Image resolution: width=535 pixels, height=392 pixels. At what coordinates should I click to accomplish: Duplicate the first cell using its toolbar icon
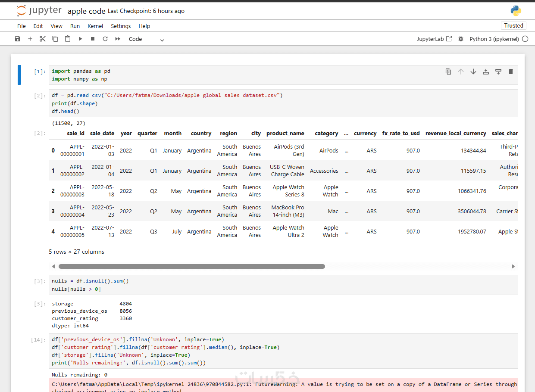tap(448, 72)
